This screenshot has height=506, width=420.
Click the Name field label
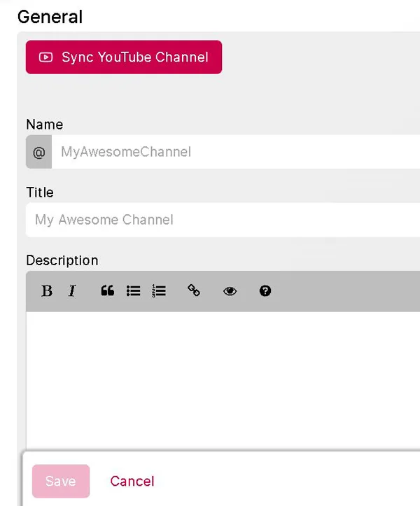[x=44, y=125]
